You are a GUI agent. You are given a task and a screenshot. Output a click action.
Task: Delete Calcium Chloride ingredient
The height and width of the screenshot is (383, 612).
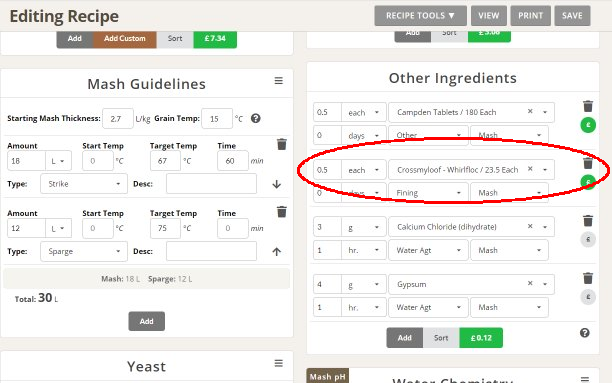point(588,221)
